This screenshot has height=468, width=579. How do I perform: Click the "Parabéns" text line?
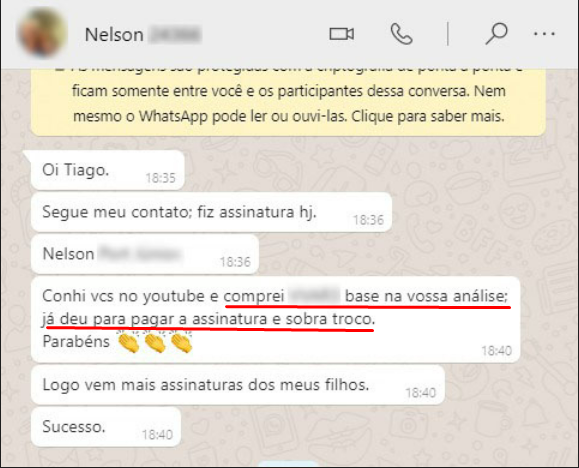pyautogui.click(x=76, y=342)
